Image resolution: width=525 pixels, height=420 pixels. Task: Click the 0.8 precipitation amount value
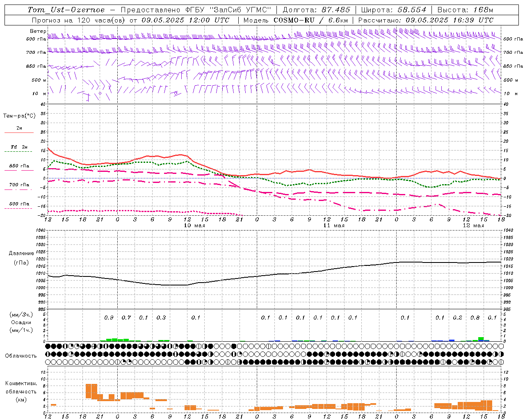pos(475,317)
